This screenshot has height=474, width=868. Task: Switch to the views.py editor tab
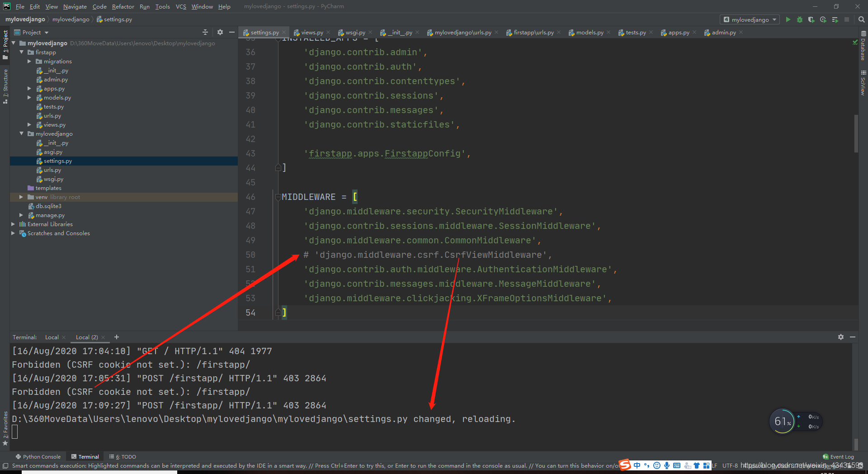click(312, 33)
